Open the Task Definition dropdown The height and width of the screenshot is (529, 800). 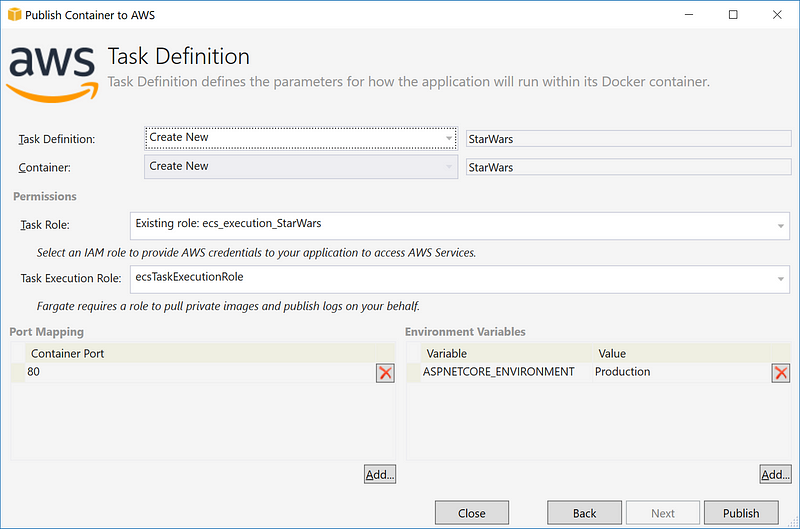click(x=300, y=138)
